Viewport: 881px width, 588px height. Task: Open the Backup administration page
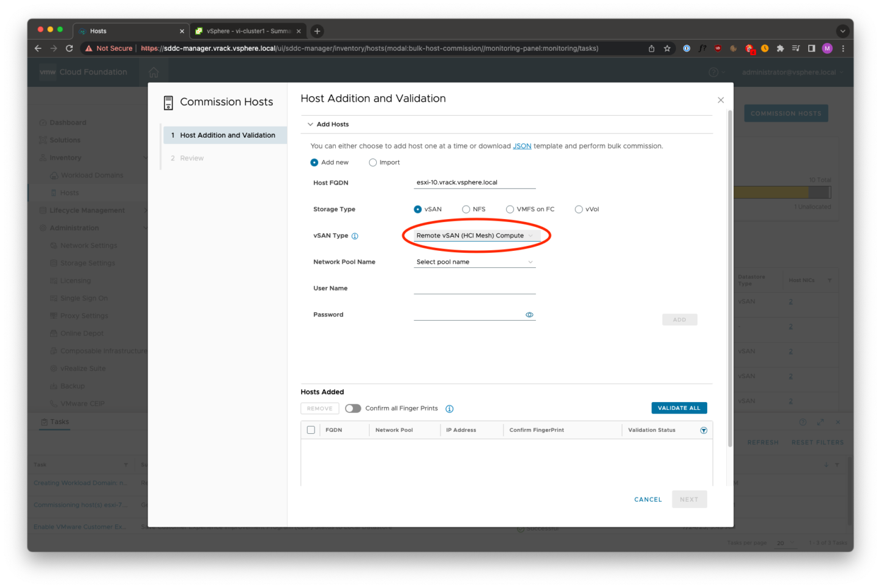coord(72,385)
